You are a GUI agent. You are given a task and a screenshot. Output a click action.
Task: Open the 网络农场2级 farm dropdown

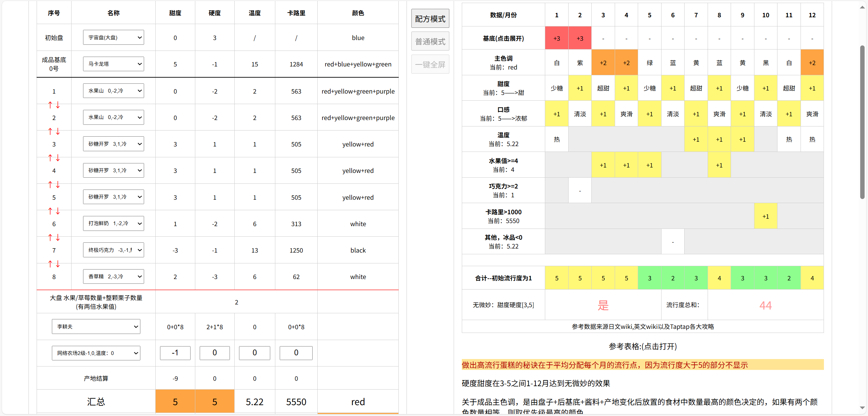(96, 353)
